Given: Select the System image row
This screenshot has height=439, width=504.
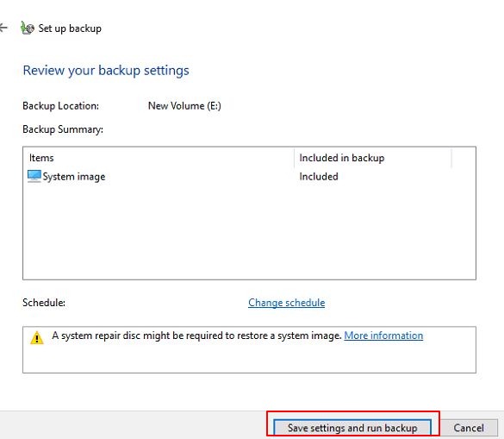Looking at the screenshot, I should tap(250, 176).
